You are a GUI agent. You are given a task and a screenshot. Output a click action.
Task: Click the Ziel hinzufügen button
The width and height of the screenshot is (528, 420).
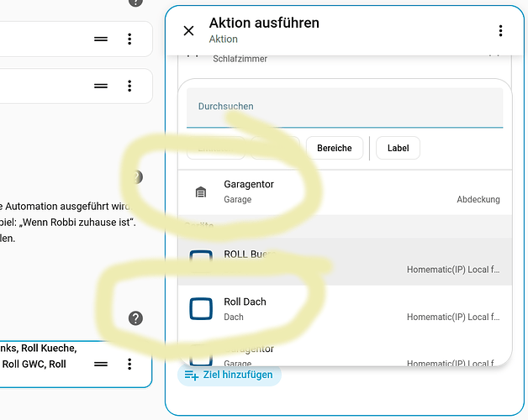[230, 375]
